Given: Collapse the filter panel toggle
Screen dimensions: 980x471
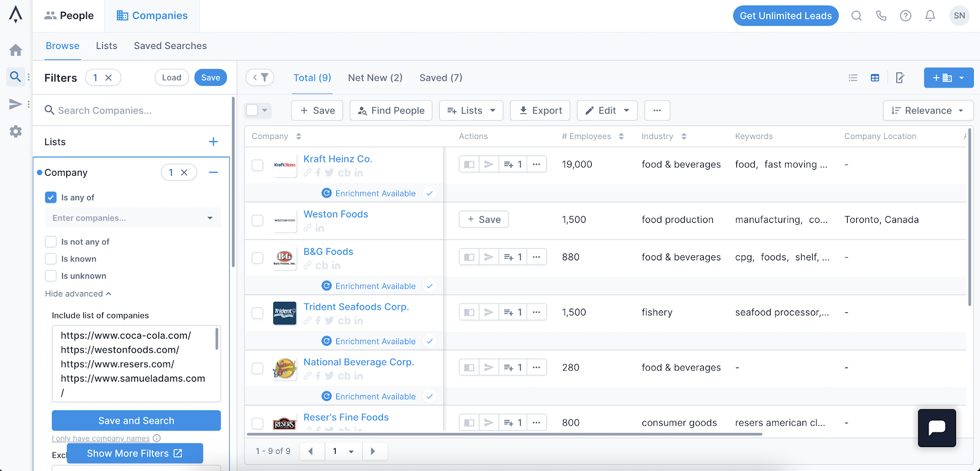Looking at the screenshot, I should pyautogui.click(x=260, y=78).
